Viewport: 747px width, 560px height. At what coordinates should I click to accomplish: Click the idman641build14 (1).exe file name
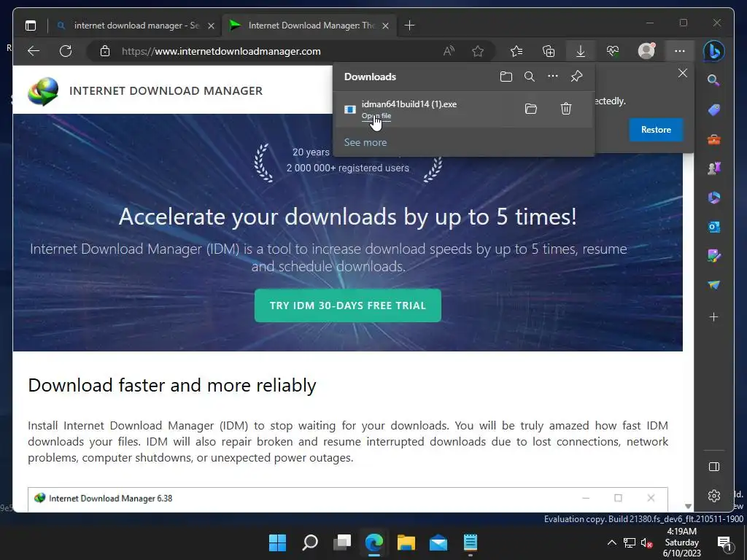409,104
